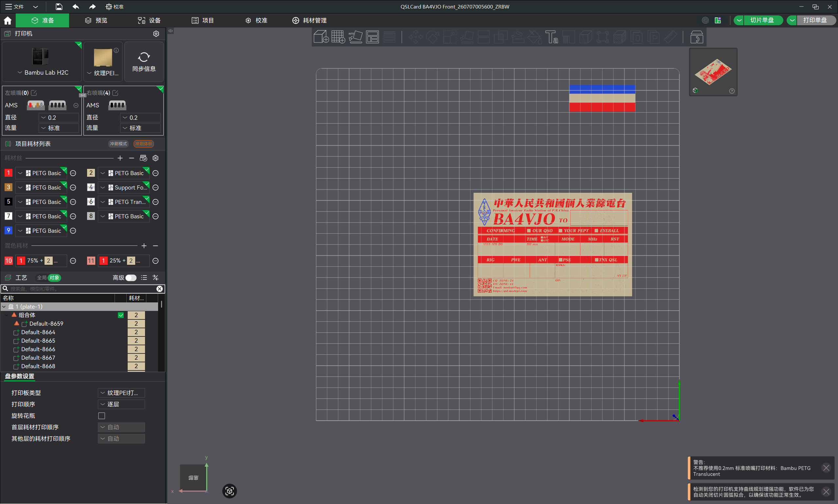This screenshot has width=838, height=504.
Task: Clear the object search box
Action: click(x=159, y=289)
